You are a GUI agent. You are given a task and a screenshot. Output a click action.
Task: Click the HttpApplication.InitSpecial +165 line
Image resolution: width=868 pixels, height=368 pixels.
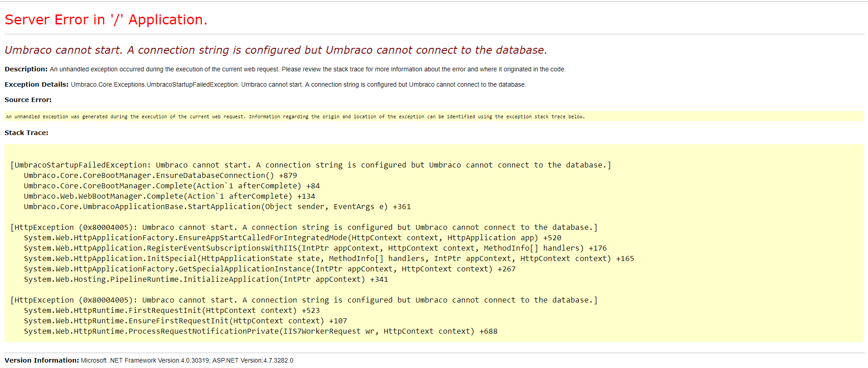click(329, 259)
